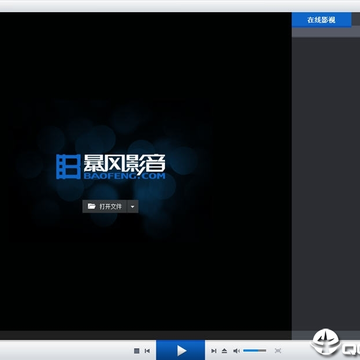Click the 打开文件 button
The height and width of the screenshot is (360, 360).
click(105, 206)
